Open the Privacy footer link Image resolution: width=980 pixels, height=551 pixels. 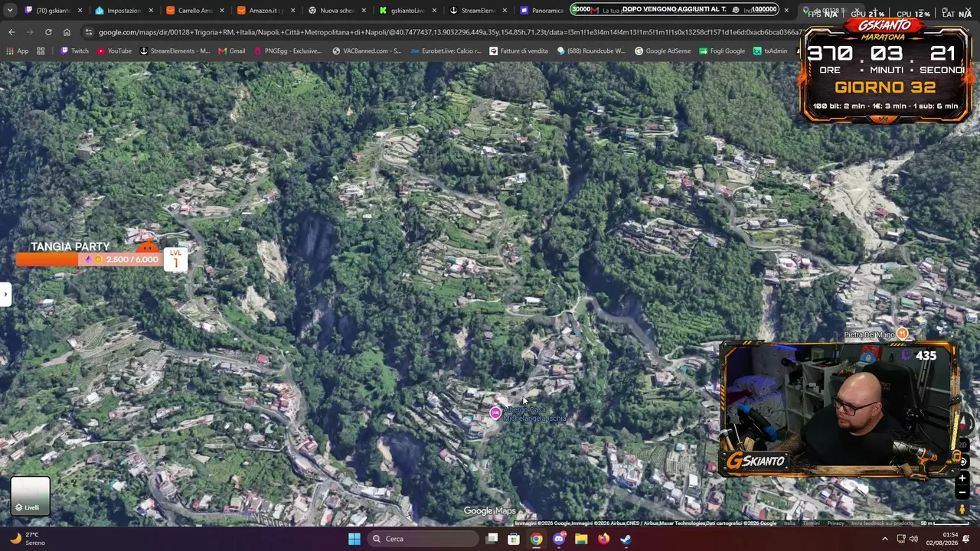pyautogui.click(x=835, y=523)
